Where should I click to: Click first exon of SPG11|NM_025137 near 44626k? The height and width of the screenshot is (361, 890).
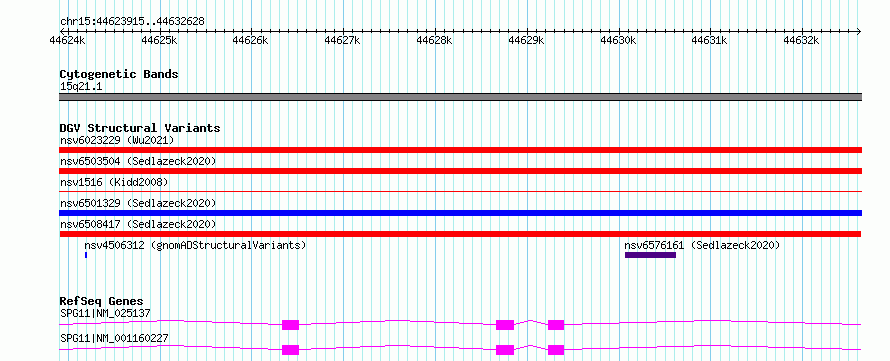[x=291, y=325]
